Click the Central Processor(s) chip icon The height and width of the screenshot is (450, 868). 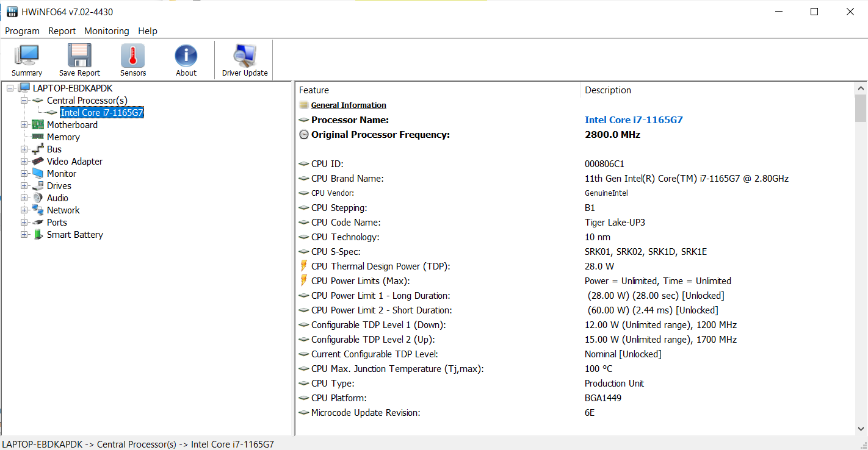click(x=38, y=101)
